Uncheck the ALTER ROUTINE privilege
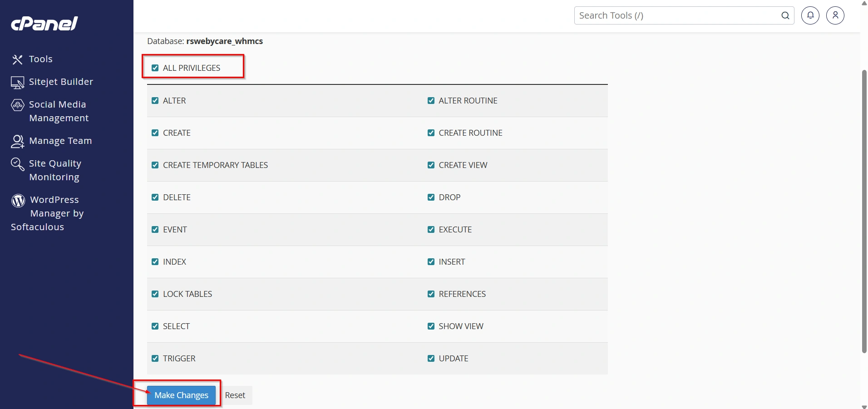 [431, 101]
